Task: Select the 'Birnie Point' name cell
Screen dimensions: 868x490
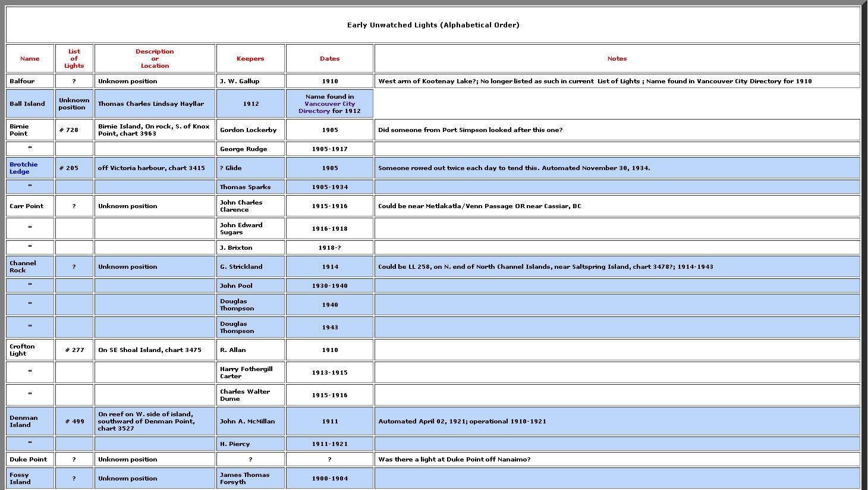Action: [x=30, y=130]
